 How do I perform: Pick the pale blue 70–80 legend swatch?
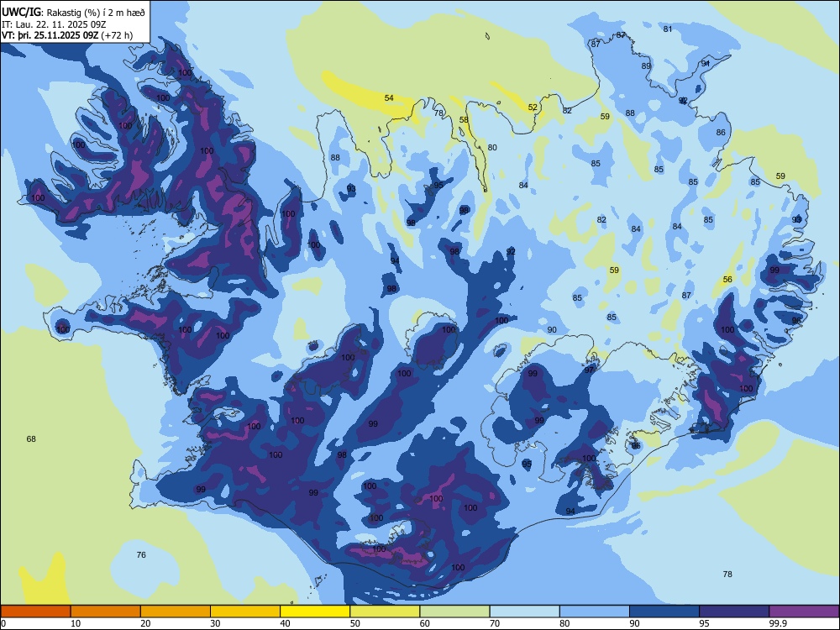tap(525, 612)
